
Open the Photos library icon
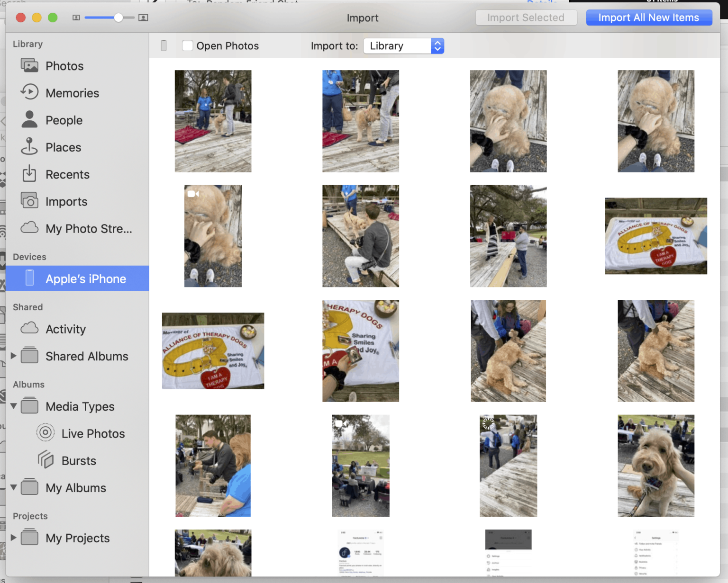click(x=29, y=66)
